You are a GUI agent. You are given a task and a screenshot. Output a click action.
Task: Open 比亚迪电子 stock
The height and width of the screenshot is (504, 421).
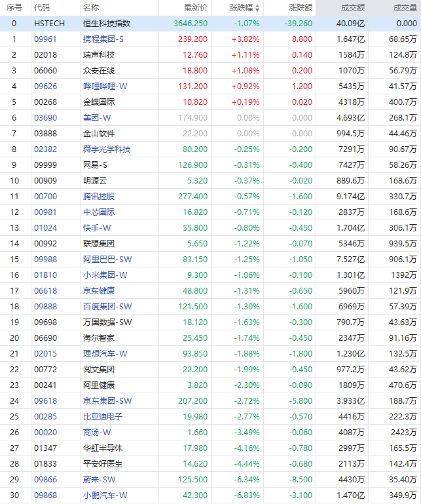[103, 417]
